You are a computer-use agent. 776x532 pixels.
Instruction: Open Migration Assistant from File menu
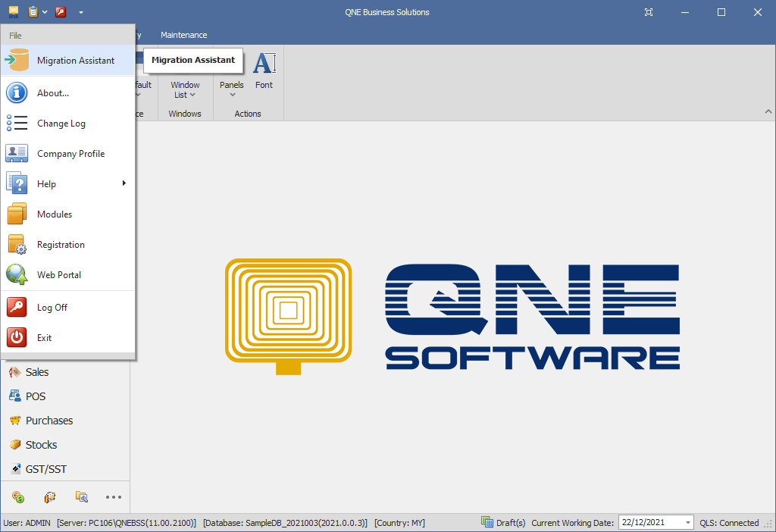[75, 61]
